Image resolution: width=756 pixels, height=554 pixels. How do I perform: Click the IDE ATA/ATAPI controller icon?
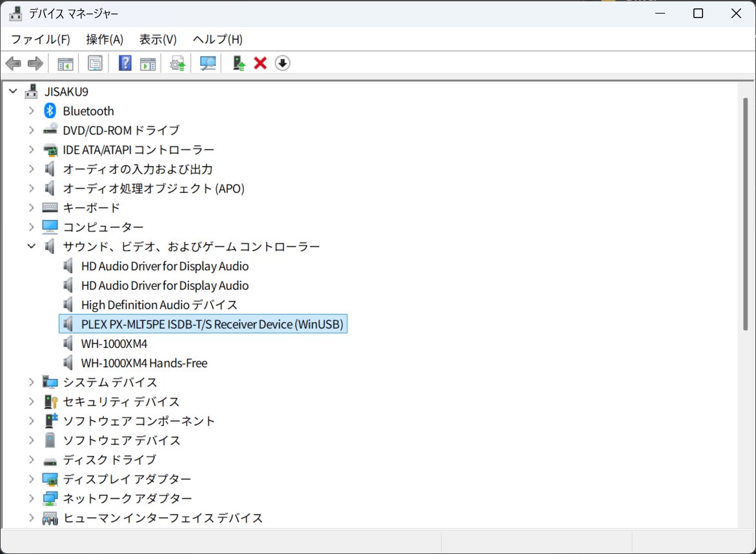pyautogui.click(x=50, y=150)
